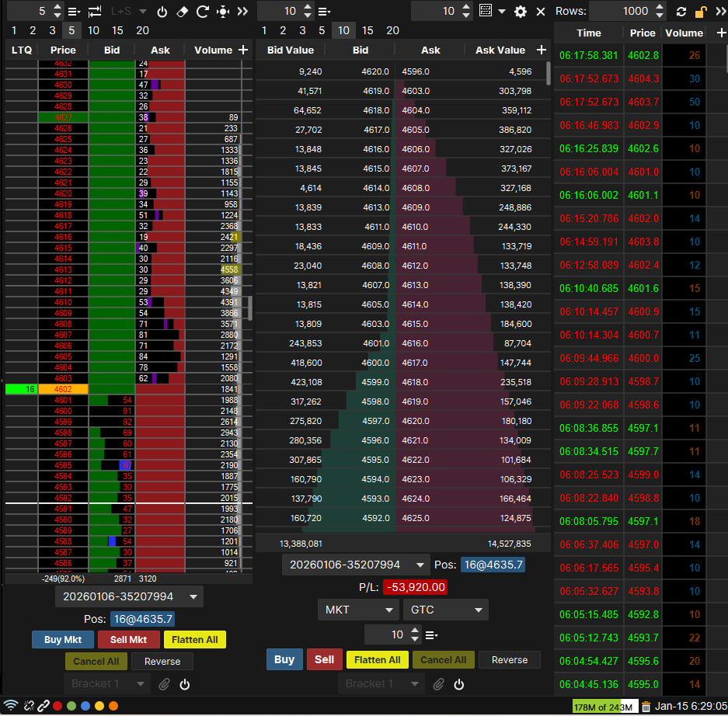Click the paperclip icon in the ladder panel
Screen dimensions: 728x716
(x=164, y=684)
